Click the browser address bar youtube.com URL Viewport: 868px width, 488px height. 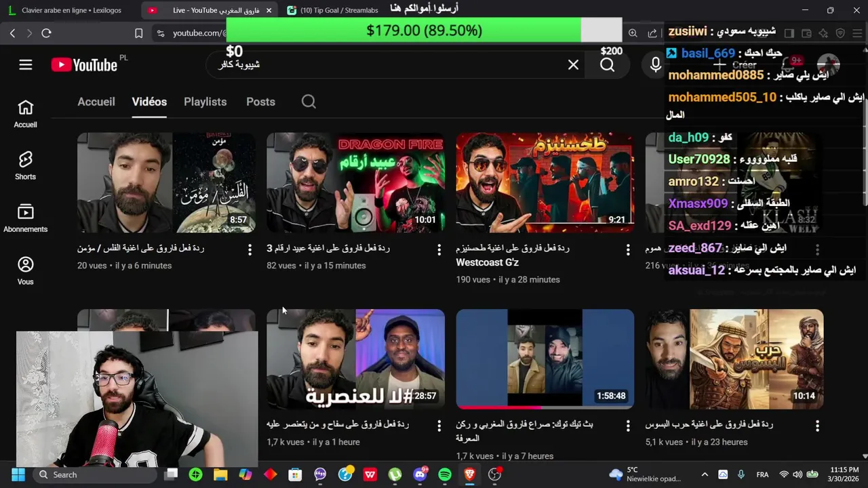pyautogui.click(x=198, y=33)
